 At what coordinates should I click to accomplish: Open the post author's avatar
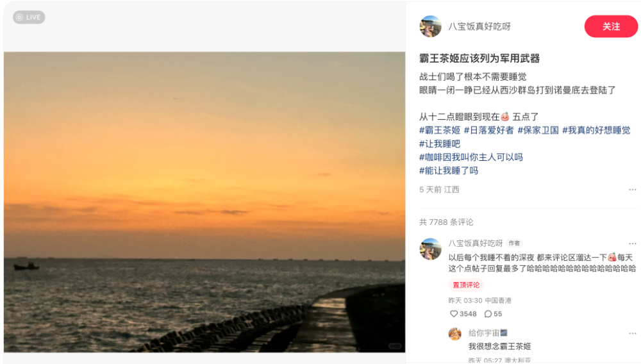click(x=431, y=26)
